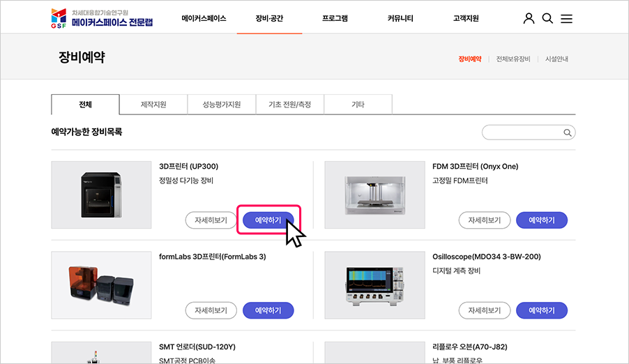Switch to the 기타 tab

(x=358, y=105)
